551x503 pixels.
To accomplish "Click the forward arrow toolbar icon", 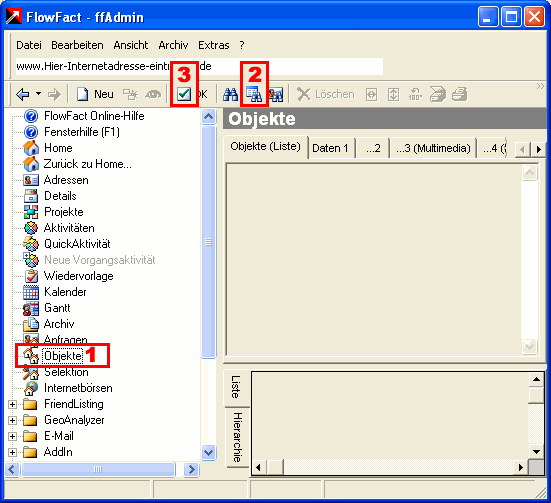I will 54,94.
